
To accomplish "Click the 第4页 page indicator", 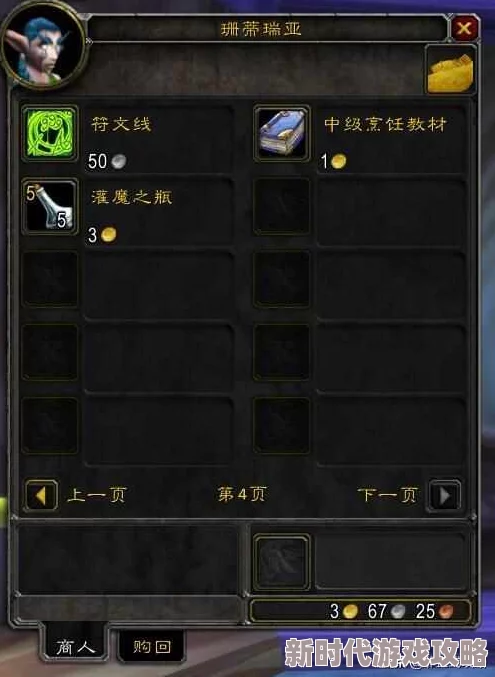I will (242, 495).
